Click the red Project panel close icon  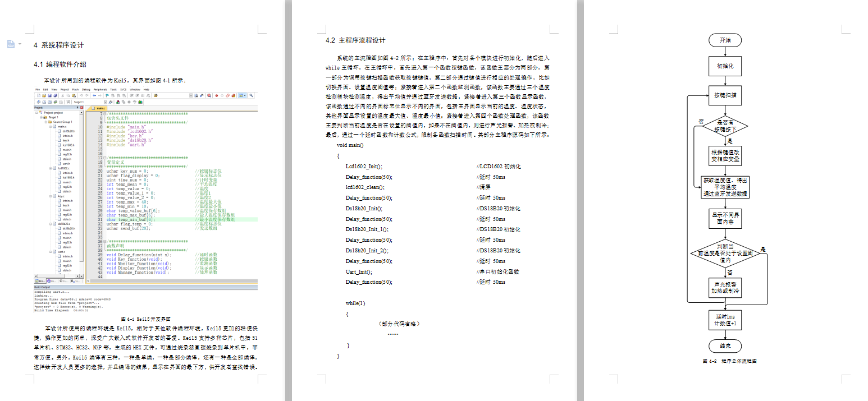(83, 107)
